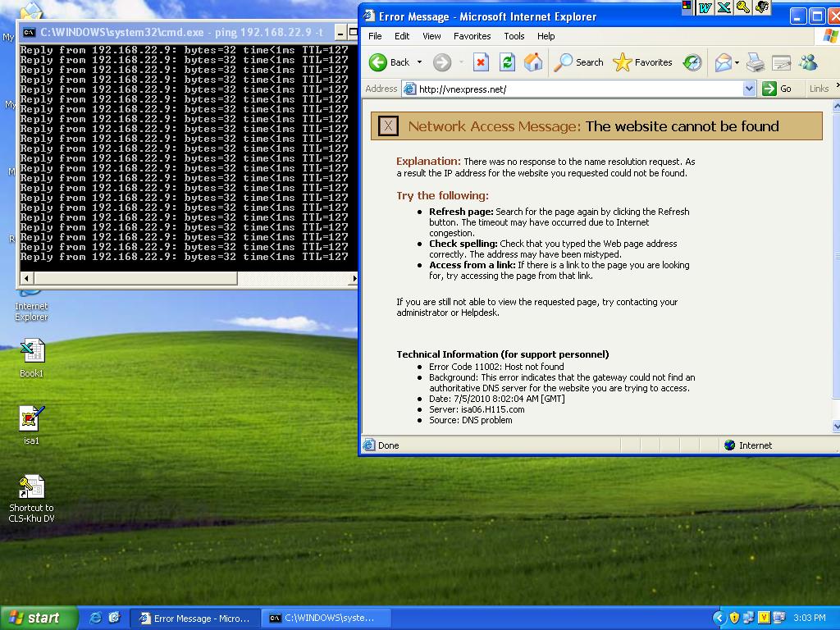Open the Search pane in toolbar
The height and width of the screenshot is (630, 840).
click(579, 62)
